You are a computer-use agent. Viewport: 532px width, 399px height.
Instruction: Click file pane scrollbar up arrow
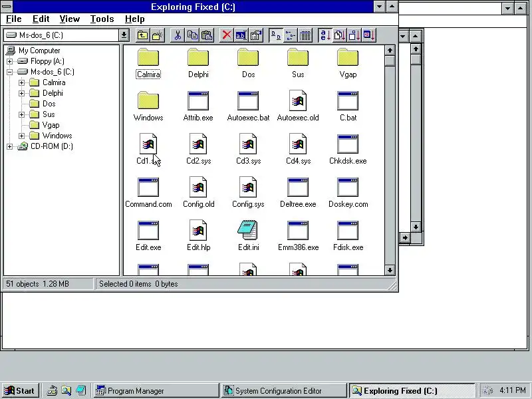[x=390, y=51]
